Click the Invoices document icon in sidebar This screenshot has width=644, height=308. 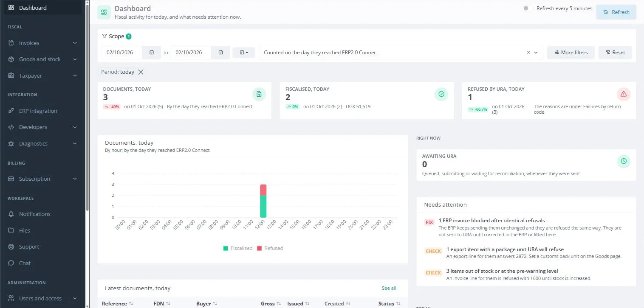(11, 43)
